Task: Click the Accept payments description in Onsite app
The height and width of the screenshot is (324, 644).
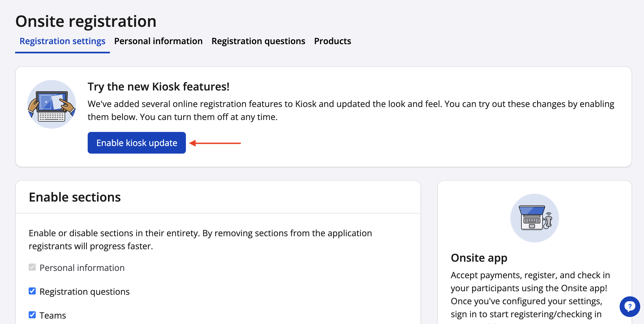Action: [530, 294]
